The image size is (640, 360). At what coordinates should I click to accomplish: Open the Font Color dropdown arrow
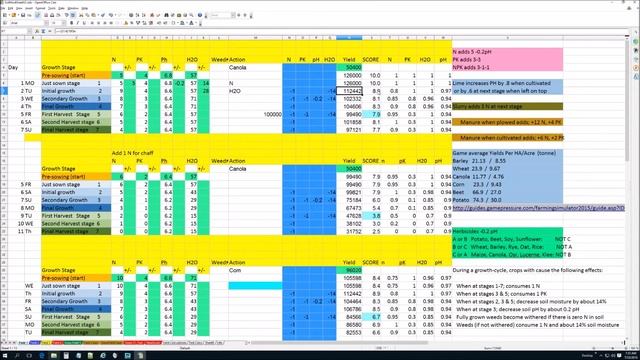click(196, 23)
